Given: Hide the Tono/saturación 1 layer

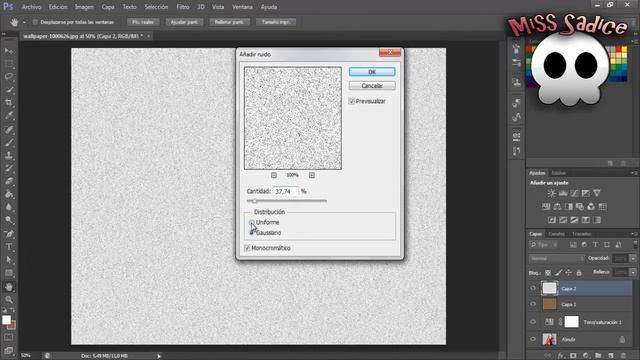Looking at the screenshot, I should pos(533,322).
